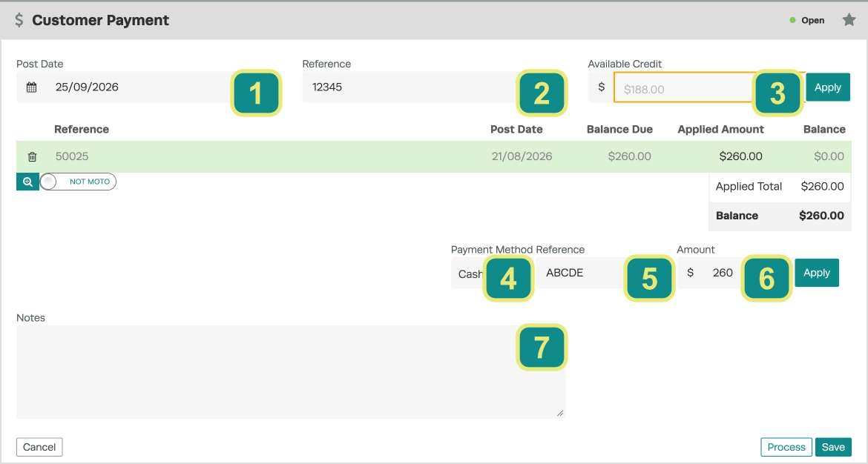The image size is (868, 464).
Task: Click the Balance Due column header
Action: click(619, 130)
